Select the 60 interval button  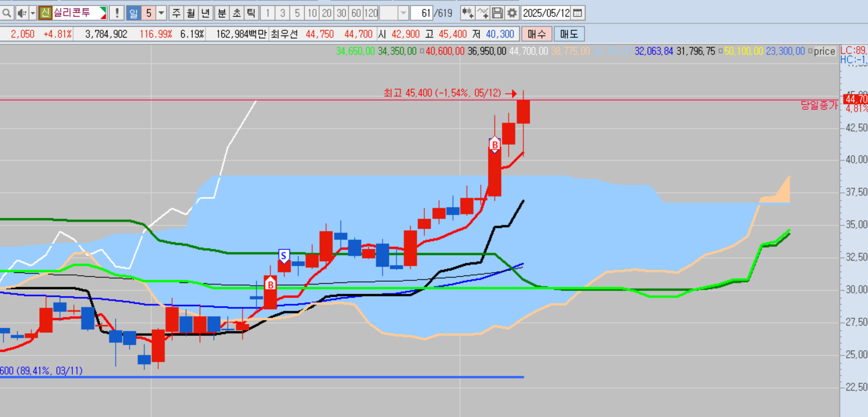(356, 13)
